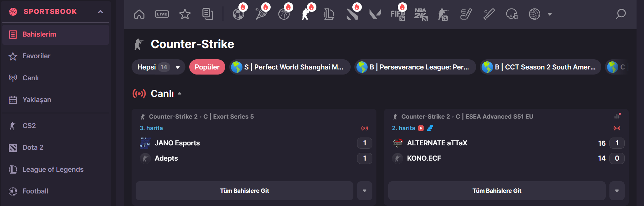Select the Valorant game icon
The image size is (644, 206).
pyautogui.click(x=375, y=14)
